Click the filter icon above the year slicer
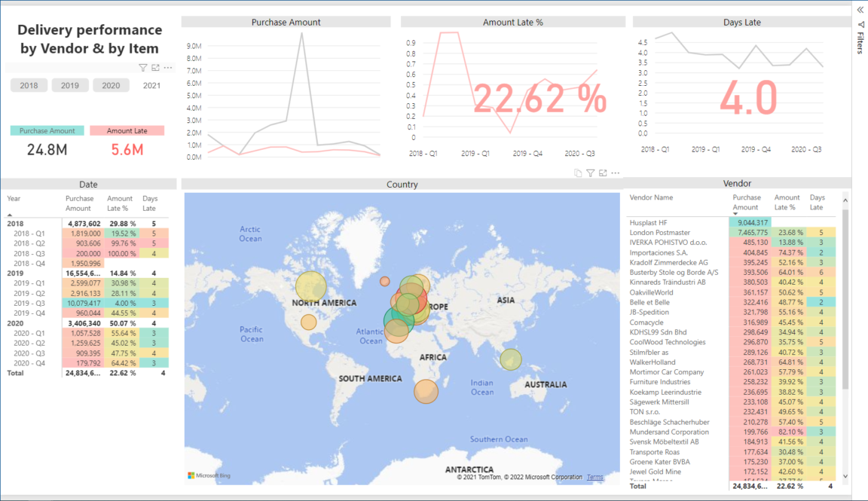This screenshot has width=868, height=501. (x=143, y=67)
